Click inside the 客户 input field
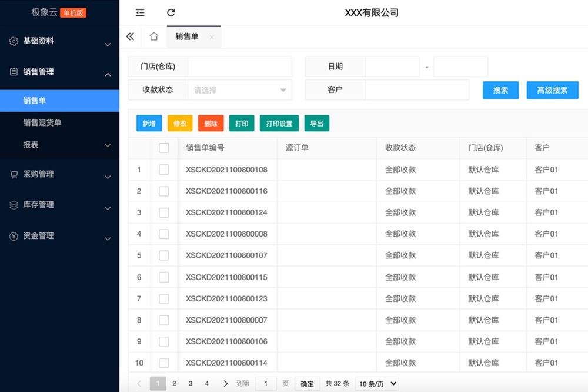588x392 pixels. click(x=417, y=89)
